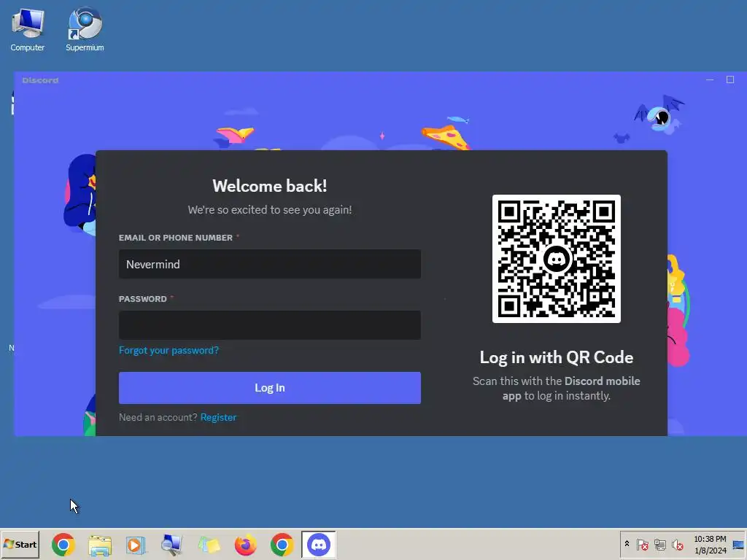
Task: Launch the first Chrome taskbar icon
Action: 63,545
